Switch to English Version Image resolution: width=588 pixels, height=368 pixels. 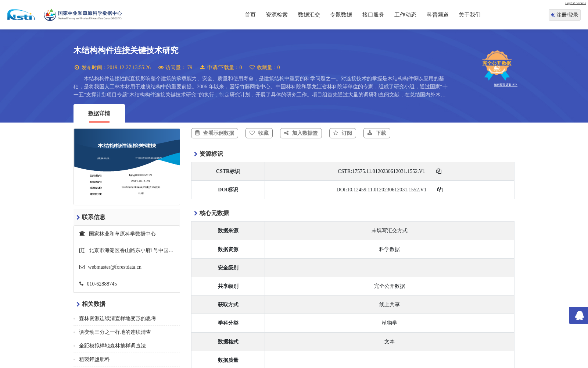(576, 3)
